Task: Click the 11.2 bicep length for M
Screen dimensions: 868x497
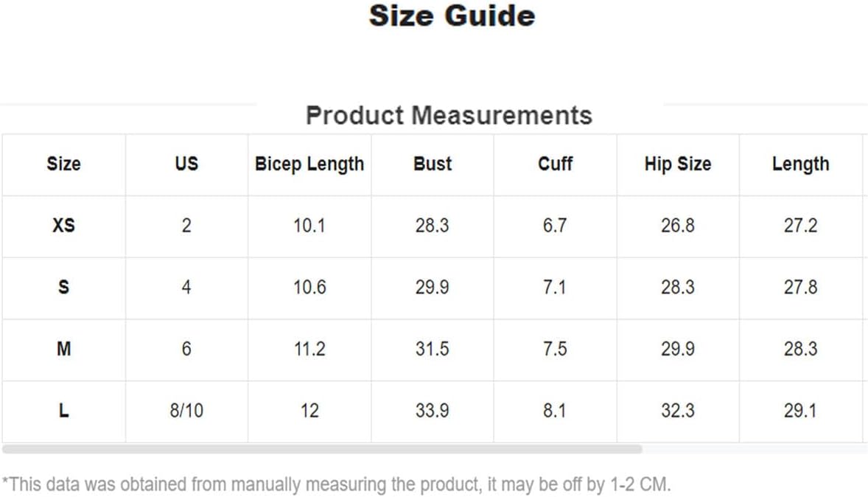Action: click(x=309, y=349)
